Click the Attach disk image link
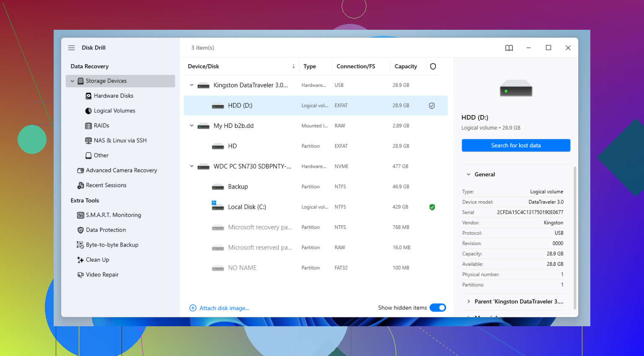This screenshot has height=356, width=644. click(x=224, y=308)
